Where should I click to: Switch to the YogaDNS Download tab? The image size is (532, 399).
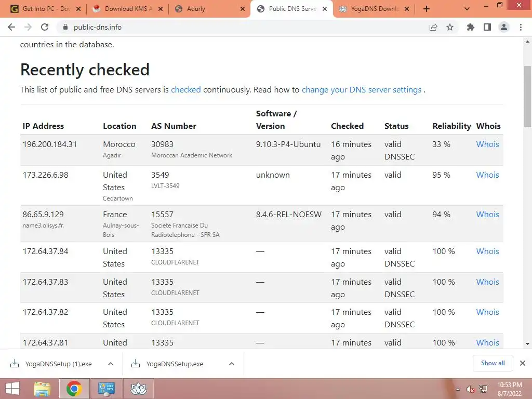click(374, 9)
